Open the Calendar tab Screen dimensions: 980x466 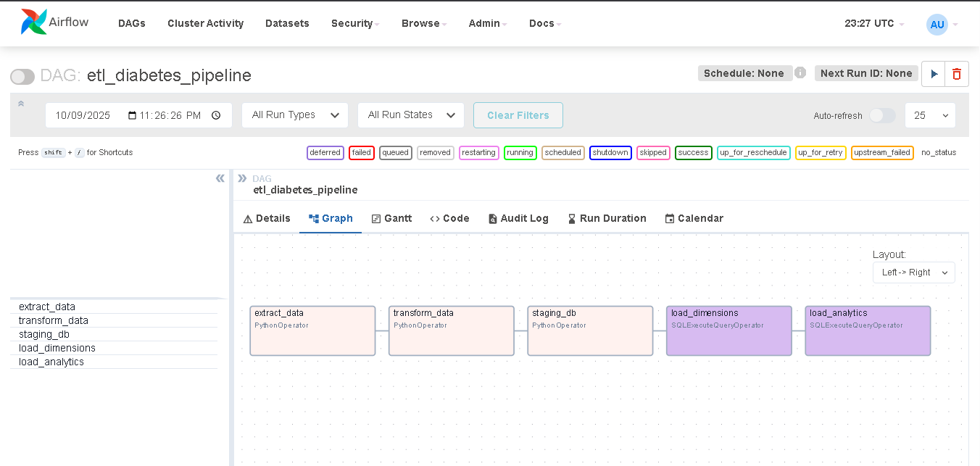694,218
